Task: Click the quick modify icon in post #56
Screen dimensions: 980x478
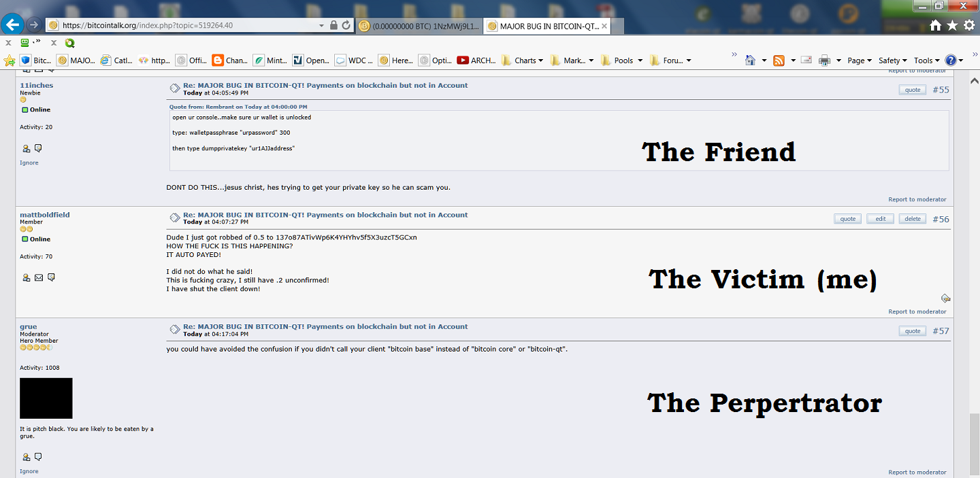Action: click(x=945, y=298)
